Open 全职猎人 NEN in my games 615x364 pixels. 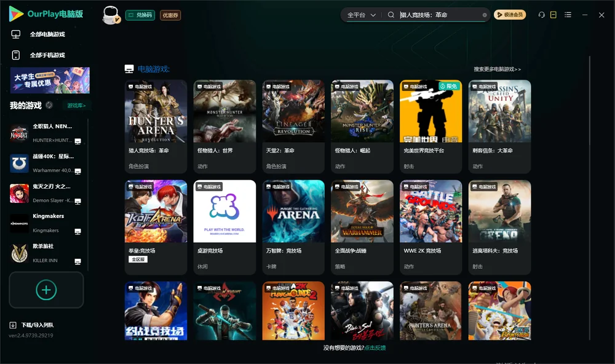tap(46, 133)
